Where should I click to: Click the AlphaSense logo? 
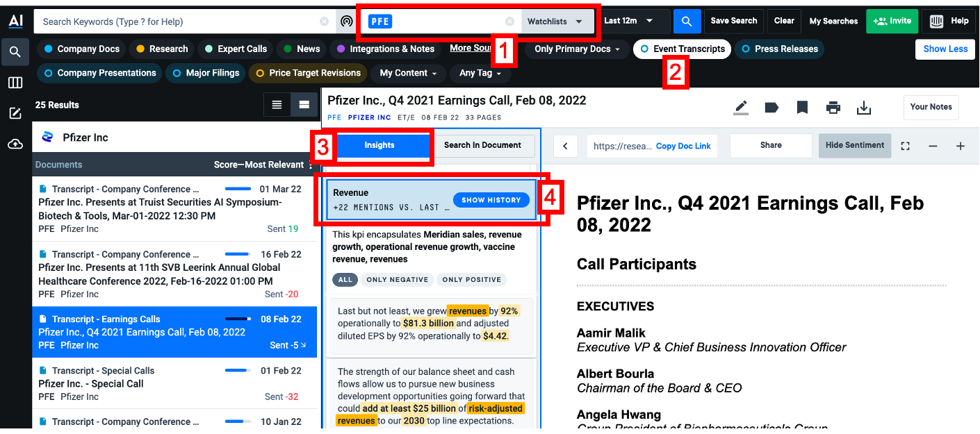[x=15, y=21]
